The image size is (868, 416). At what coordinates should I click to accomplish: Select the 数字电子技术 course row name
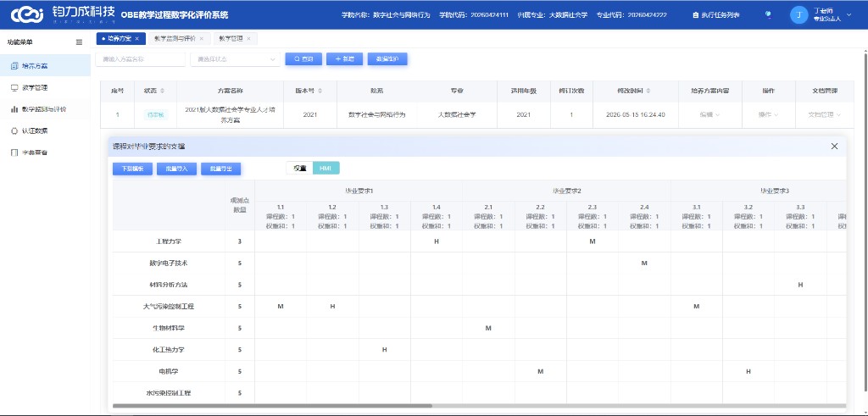click(169, 263)
